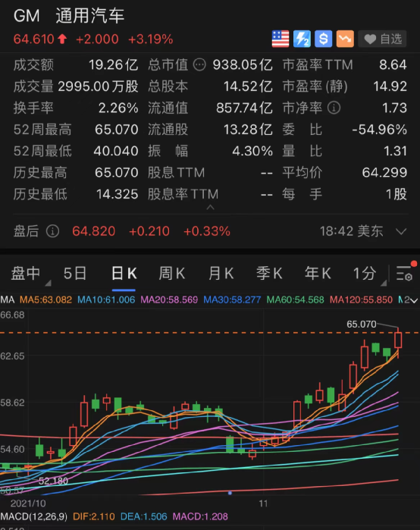Tap the MA10:61.006 indicator label
Viewport: 420px width, 530px height.
(106, 299)
